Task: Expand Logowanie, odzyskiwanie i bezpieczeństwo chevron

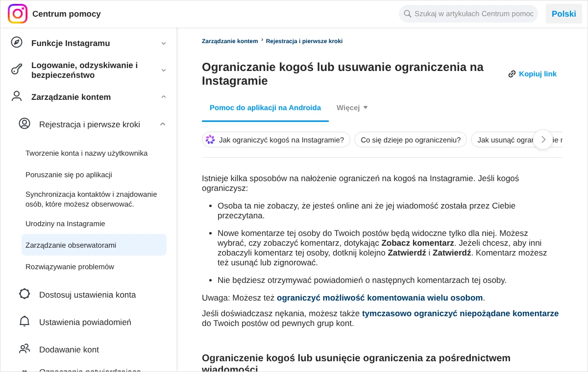Action: tap(164, 70)
